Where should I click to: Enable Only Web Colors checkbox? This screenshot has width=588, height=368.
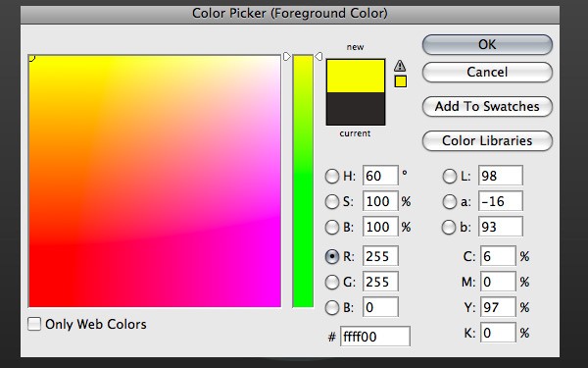[34, 324]
